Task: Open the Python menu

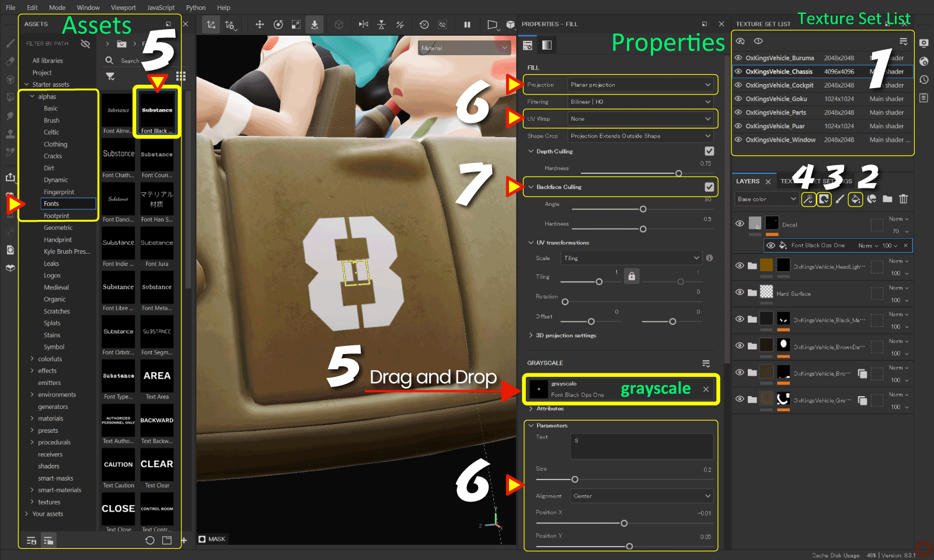Action: 196,8
